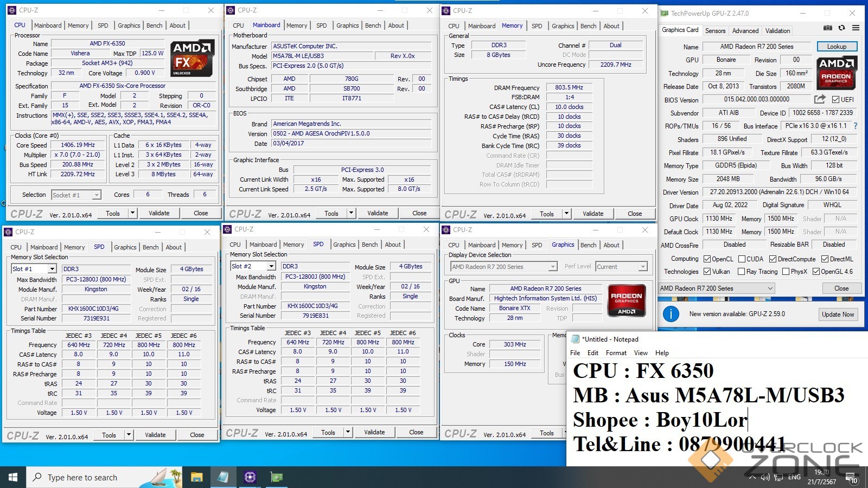Take a GPU-Z screenshot with camera icon

(x=827, y=28)
